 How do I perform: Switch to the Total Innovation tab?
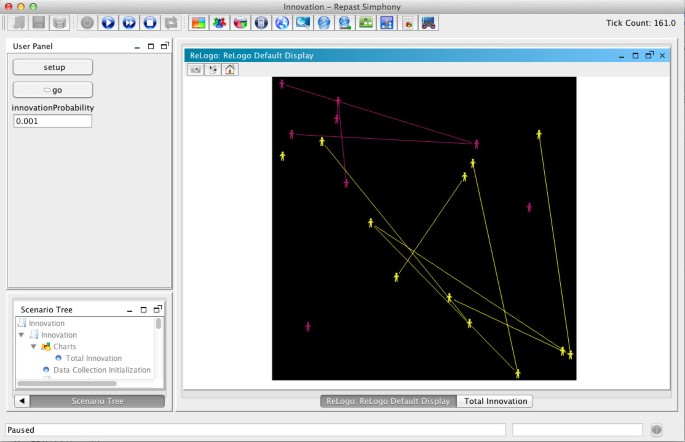point(495,401)
